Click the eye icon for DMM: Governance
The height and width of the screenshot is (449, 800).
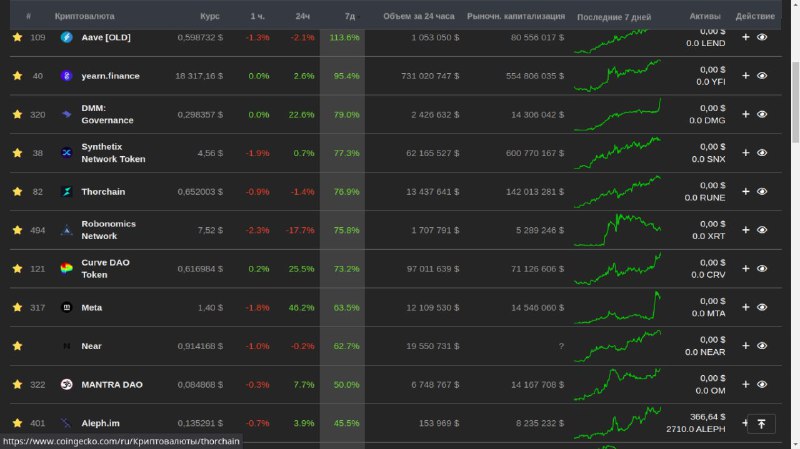[x=762, y=114]
